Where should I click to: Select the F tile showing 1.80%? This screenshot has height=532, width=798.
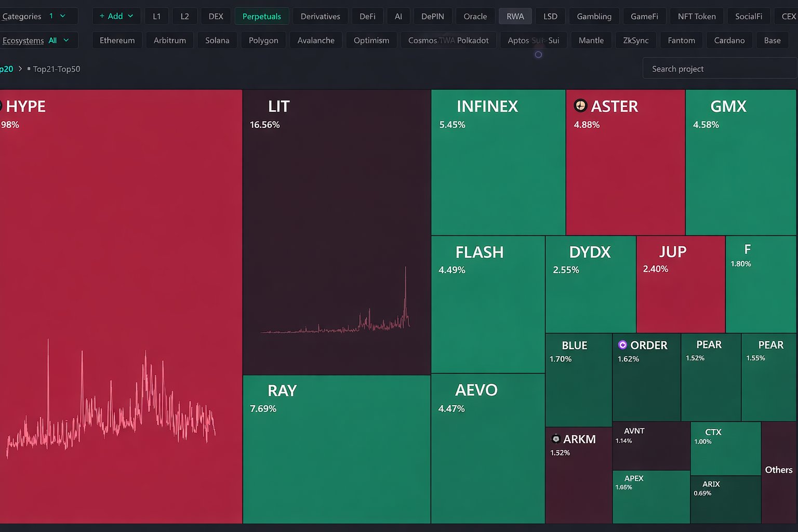(761, 284)
